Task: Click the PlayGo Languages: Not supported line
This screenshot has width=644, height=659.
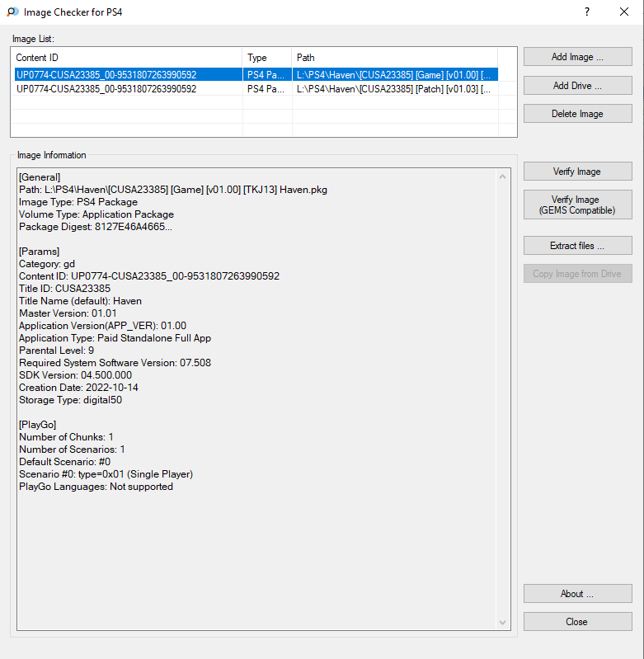Action: pos(96,487)
